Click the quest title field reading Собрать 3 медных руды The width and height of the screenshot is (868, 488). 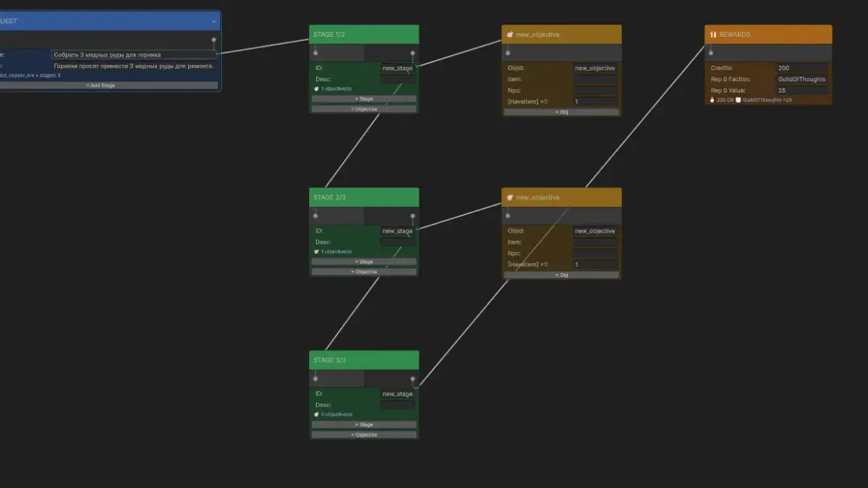[x=134, y=54]
